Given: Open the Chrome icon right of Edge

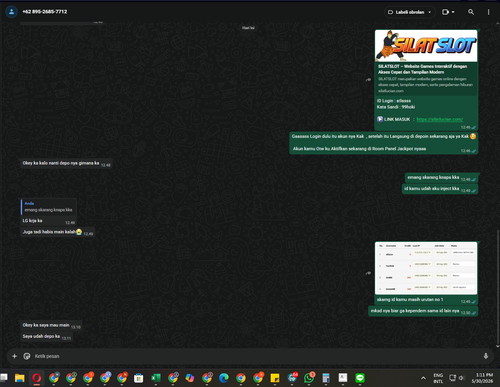Looking at the screenshot, I should pos(241,378).
